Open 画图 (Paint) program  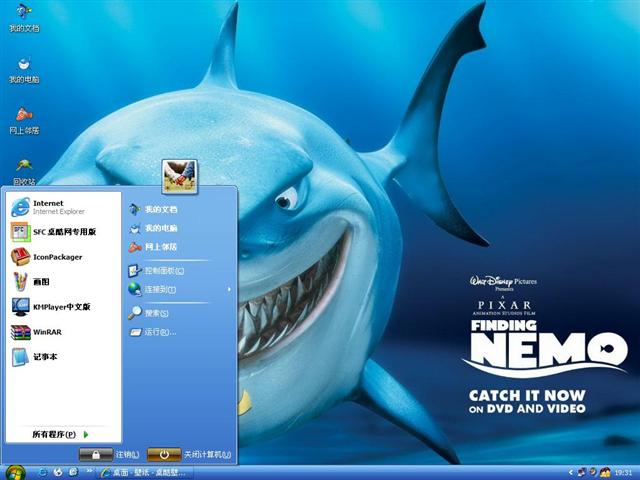[x=40, y=282]
